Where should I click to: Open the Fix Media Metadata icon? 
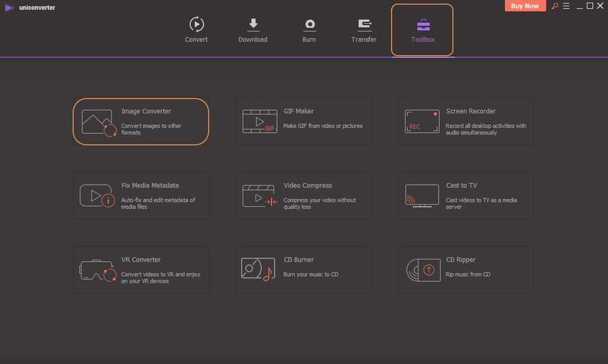(97, 196)
